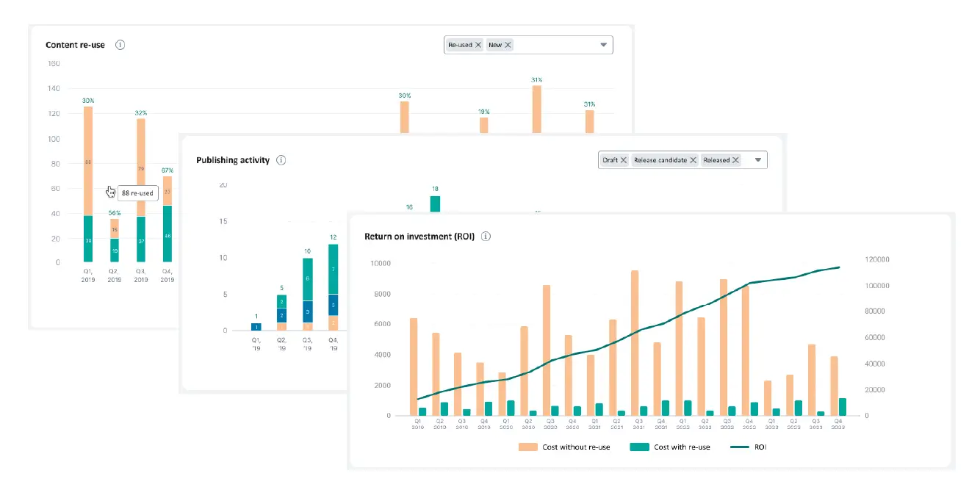Click the Content re-use chart title
This screenshot has height=490, width=980.
75,45
